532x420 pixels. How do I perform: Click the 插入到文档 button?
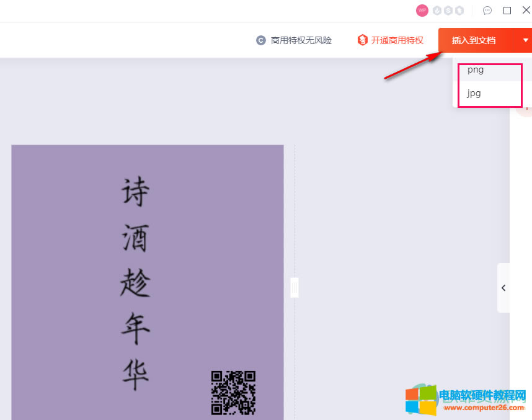[474, 40]
